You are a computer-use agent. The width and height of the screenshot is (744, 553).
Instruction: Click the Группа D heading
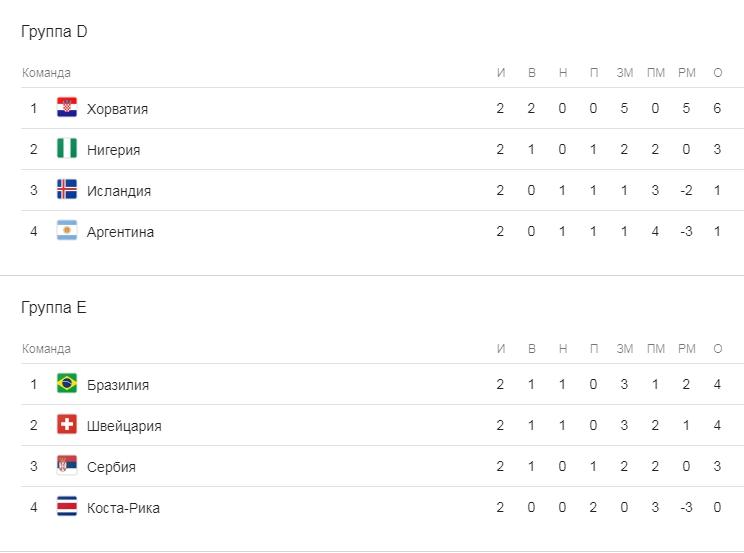pos(54,32)
